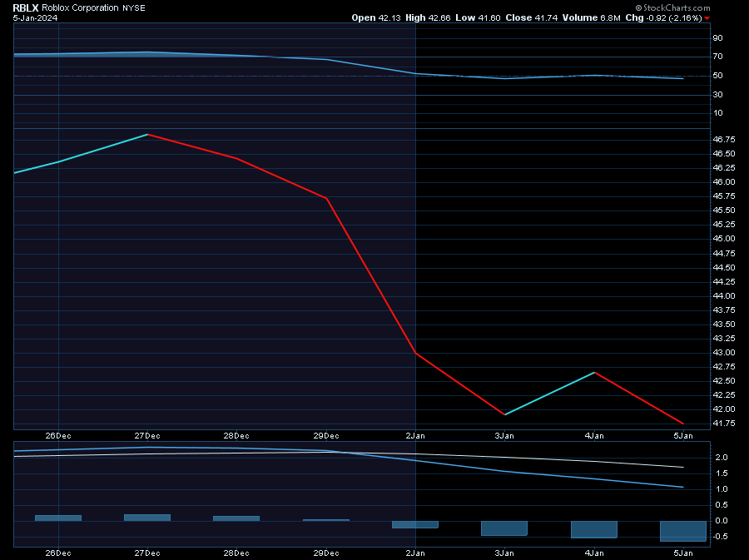Viewport: 749px width, 560px height.
Task: Click the red down-arrow change indicator
Action: 707,18
